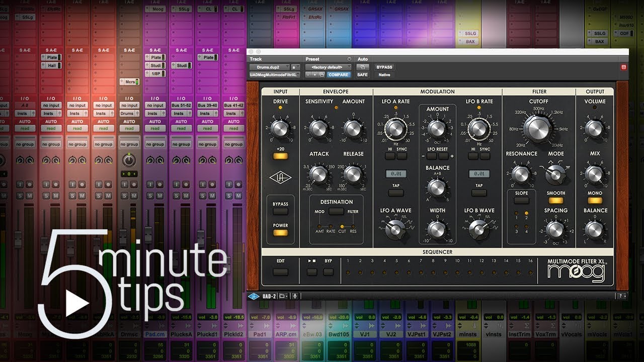Screen dimensions: 644x362
Task: Click the SAFE automation button
Action: click(362, 74)
